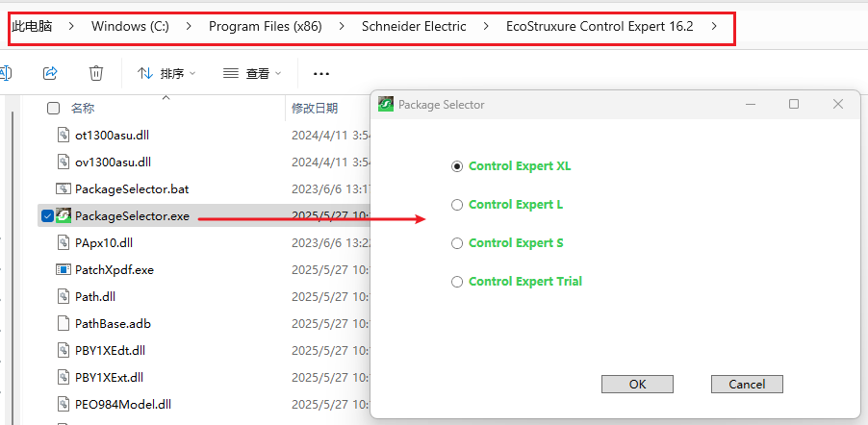This screenshot has height=425, width=868.
Task: Uncheck the PackageSelector.exe row checkbox
Action: [x=47, y=216]
